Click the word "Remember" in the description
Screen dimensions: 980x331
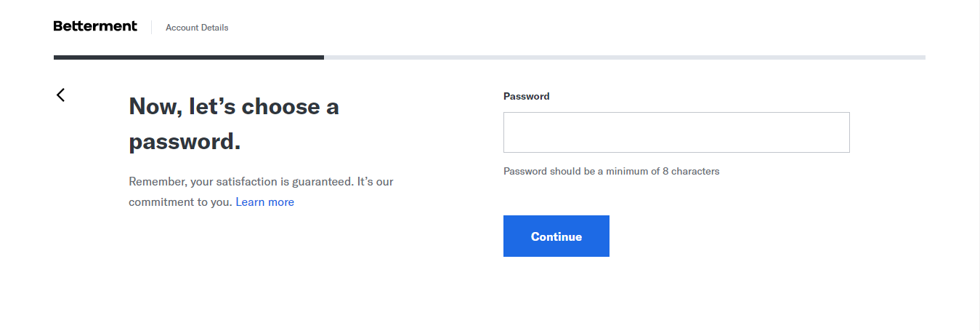pyautogui.click(x=153, y=181)
